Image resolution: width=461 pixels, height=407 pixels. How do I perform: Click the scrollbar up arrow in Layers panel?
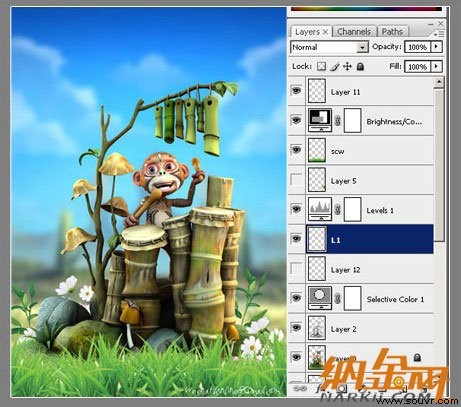pyautogui.click(x=439, y=82)
